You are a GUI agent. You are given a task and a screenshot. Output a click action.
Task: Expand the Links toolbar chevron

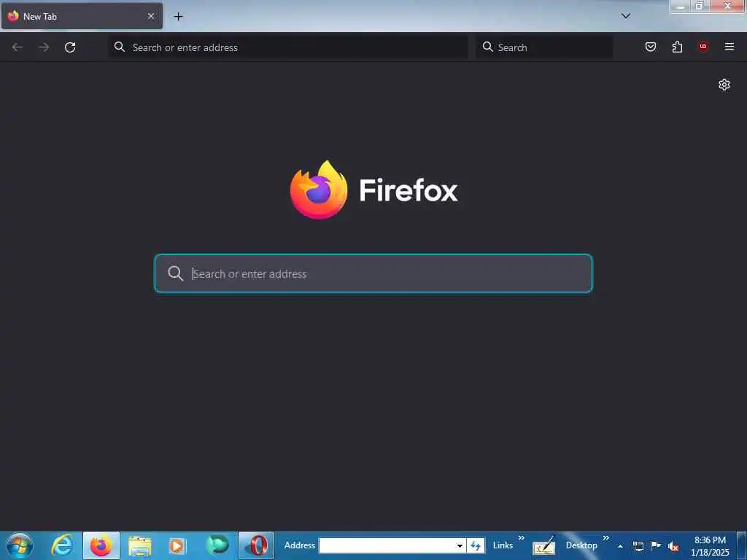click(x=521, y=537)
